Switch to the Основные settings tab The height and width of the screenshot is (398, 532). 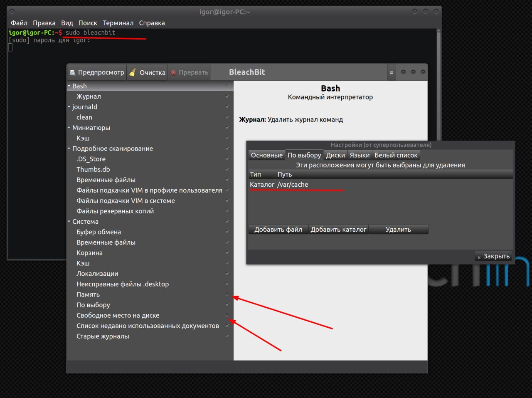(x=266, y=155)
